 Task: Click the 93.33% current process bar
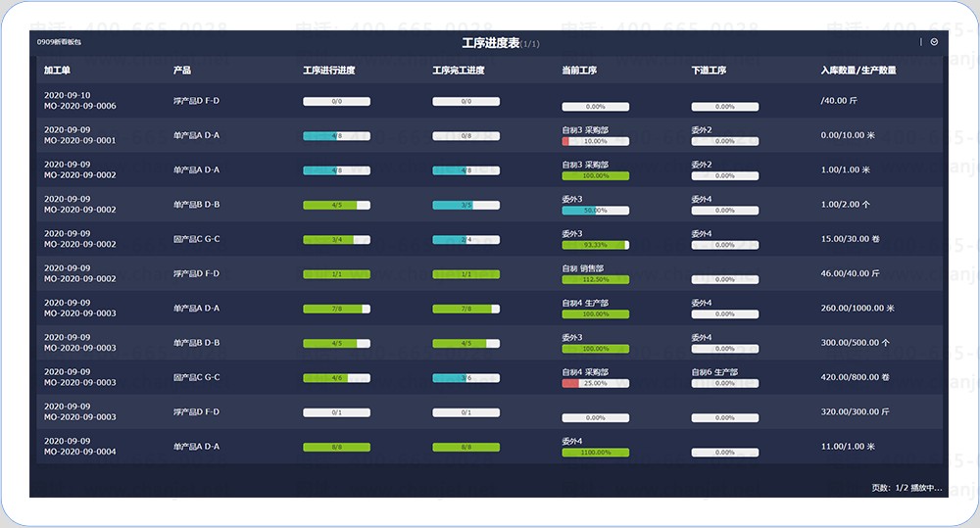pyautogui.click(x=596, y=245)
